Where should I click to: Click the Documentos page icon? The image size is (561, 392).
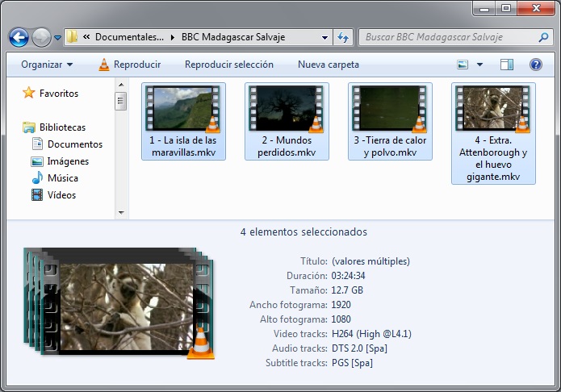[x=37, y=144]
